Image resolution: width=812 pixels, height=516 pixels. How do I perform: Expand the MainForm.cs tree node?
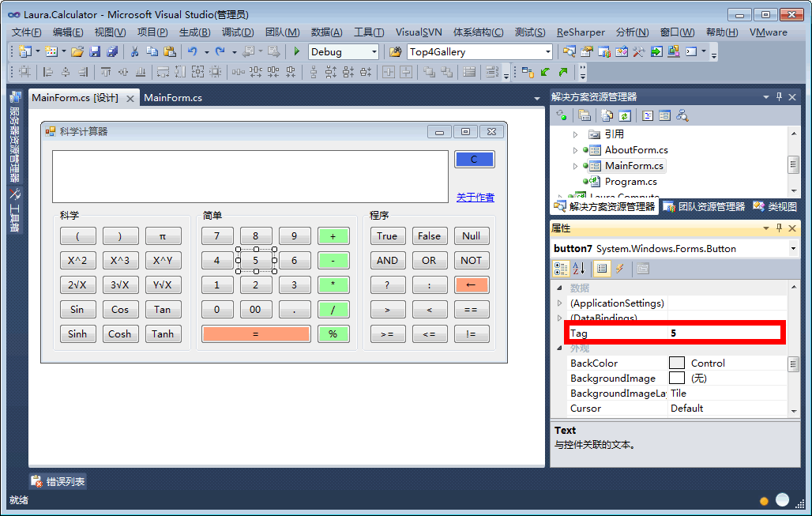575,166
